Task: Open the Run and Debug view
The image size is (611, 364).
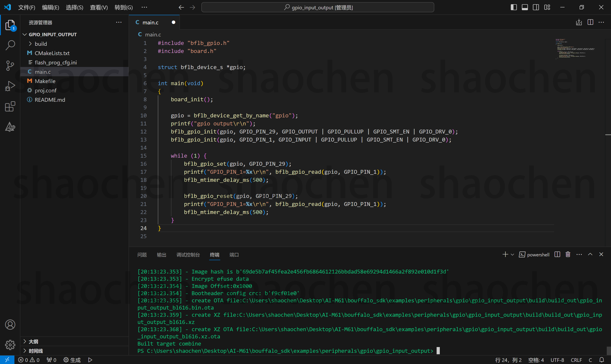Action: point(10,86)
